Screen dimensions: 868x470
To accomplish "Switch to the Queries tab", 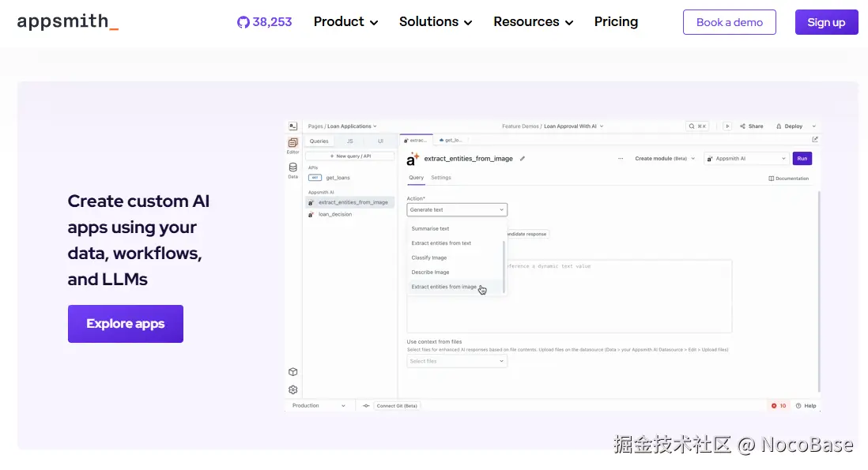I will pos(319,141).
